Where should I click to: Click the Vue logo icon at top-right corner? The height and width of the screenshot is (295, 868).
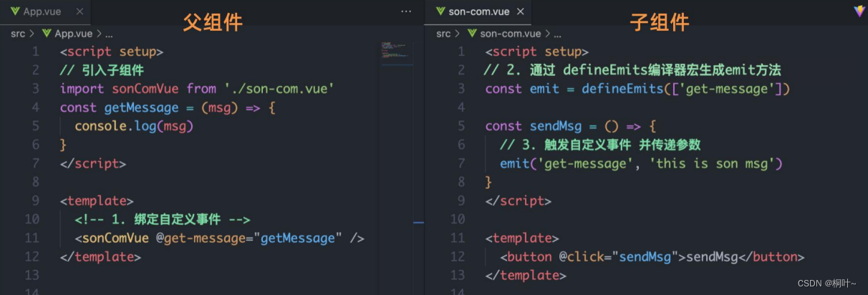point(859,11)
